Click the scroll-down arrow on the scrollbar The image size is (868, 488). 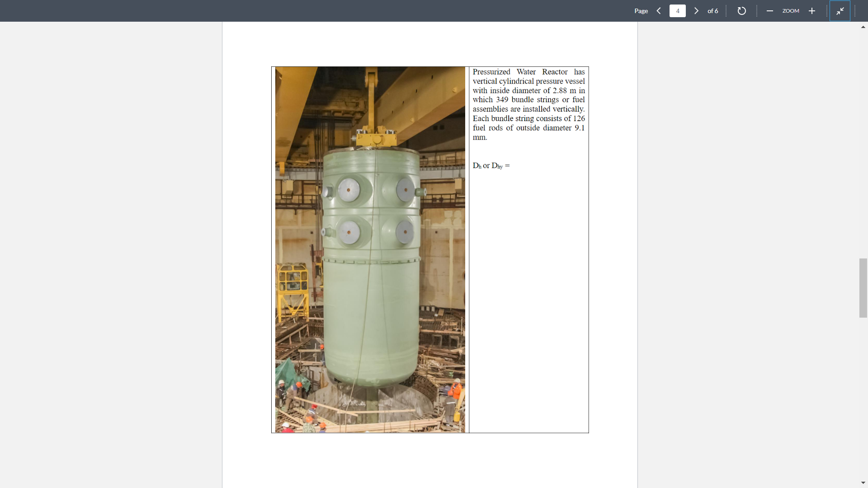click(863, 482)
